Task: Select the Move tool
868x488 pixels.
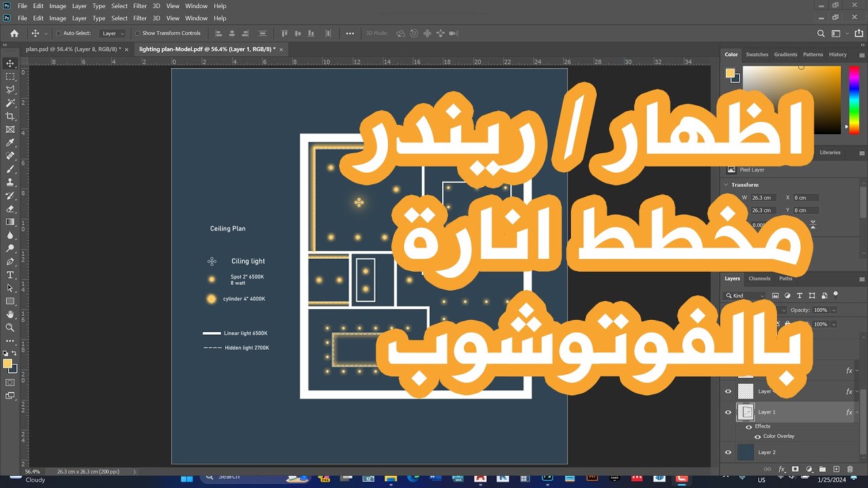Action: (10, 63)
